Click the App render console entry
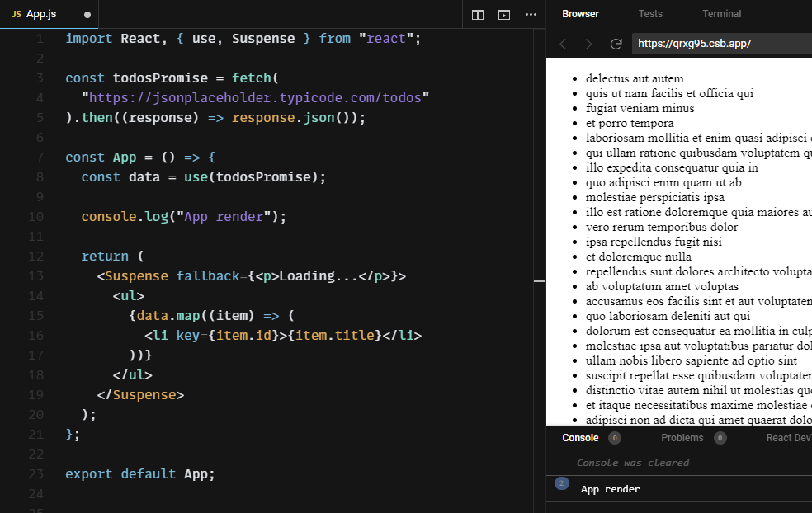Screen dimensions: 812x513 pos(610,489)
